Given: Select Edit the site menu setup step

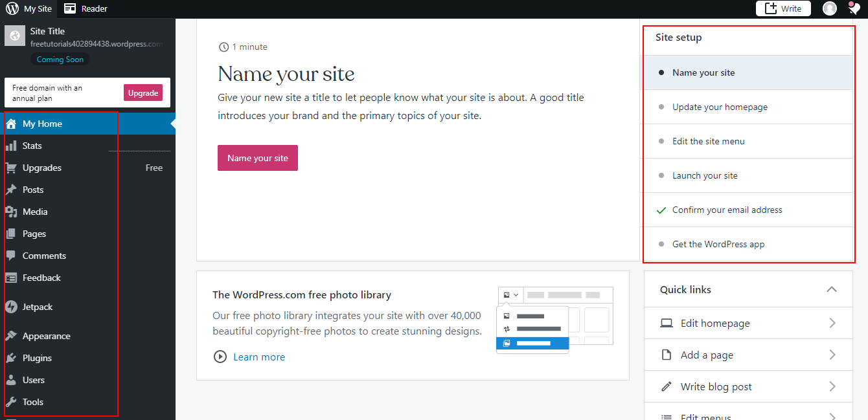Looking at the screenshot, I should click(748, 141).
